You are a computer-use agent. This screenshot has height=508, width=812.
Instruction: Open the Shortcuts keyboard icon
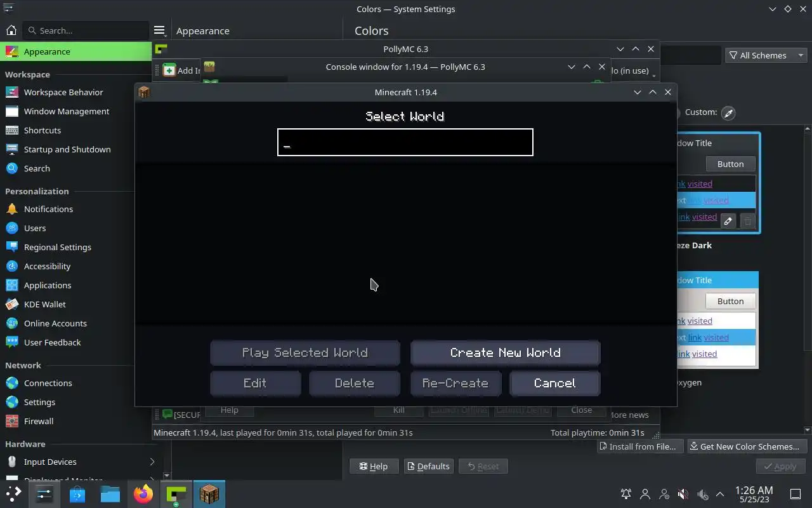pos(11,130)
